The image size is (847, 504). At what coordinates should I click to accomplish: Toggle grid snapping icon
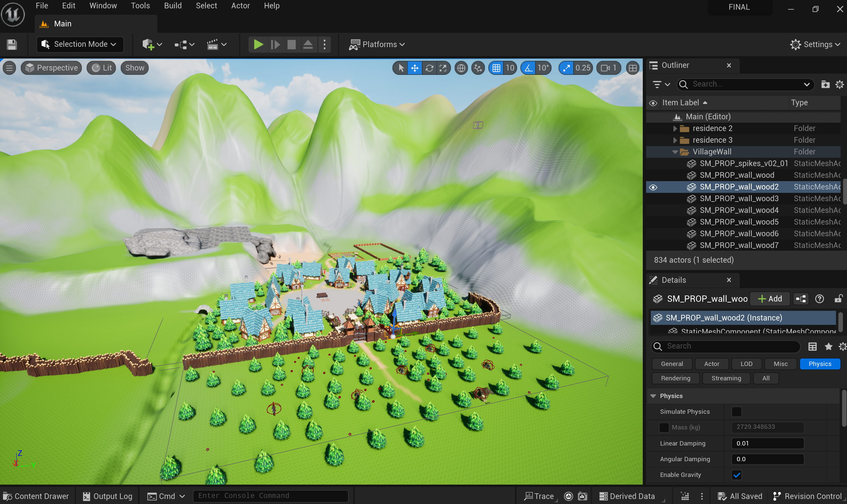(x=496, y=68)
